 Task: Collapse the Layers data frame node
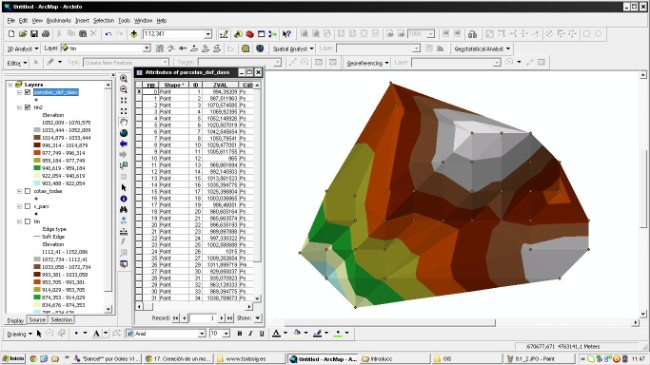pyautogui.click(x=10, y=85)
